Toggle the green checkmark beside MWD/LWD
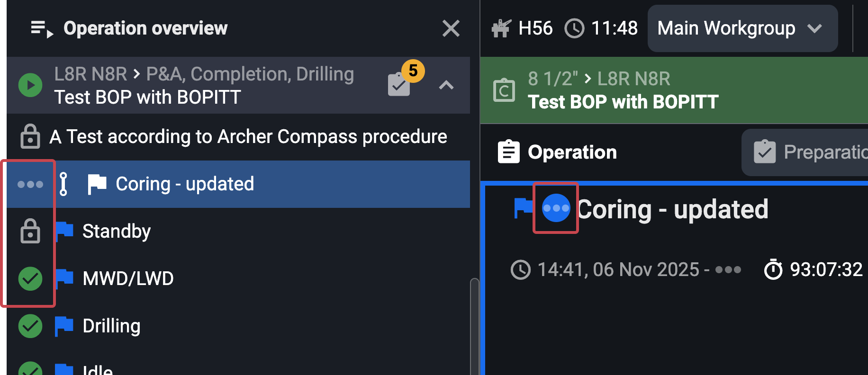Viewport: 868px width, 375px height. [x=30, y=278]
